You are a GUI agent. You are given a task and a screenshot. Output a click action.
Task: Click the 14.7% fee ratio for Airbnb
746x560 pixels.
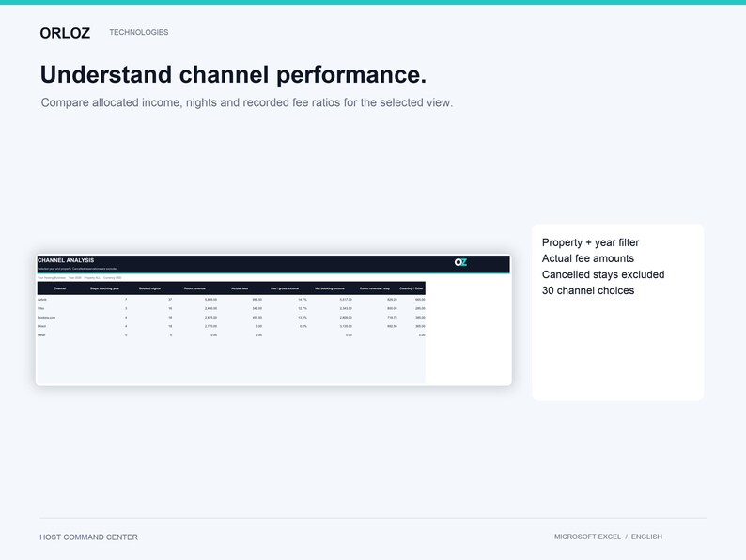tap(303, 300)
